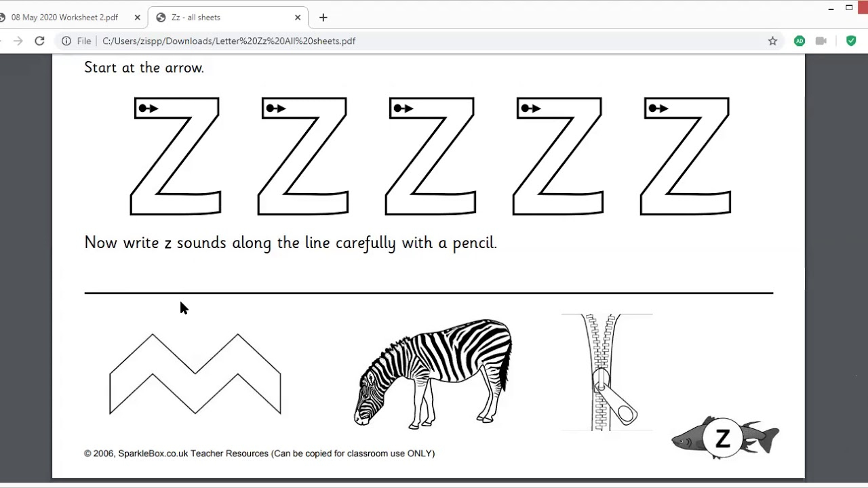Click the address bar file path
The height and width of the screenshot is (488, 868).
229,41
